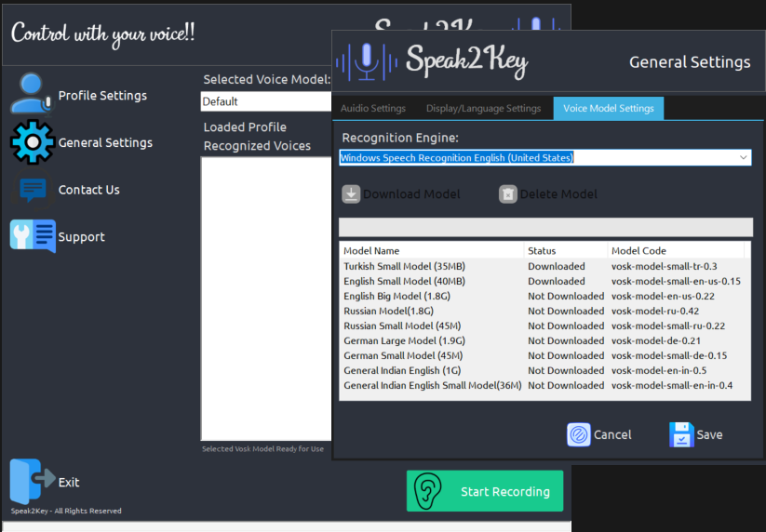766x532 pixels.
Task: Click the Exit label in main window
Action: click(69, 482)
